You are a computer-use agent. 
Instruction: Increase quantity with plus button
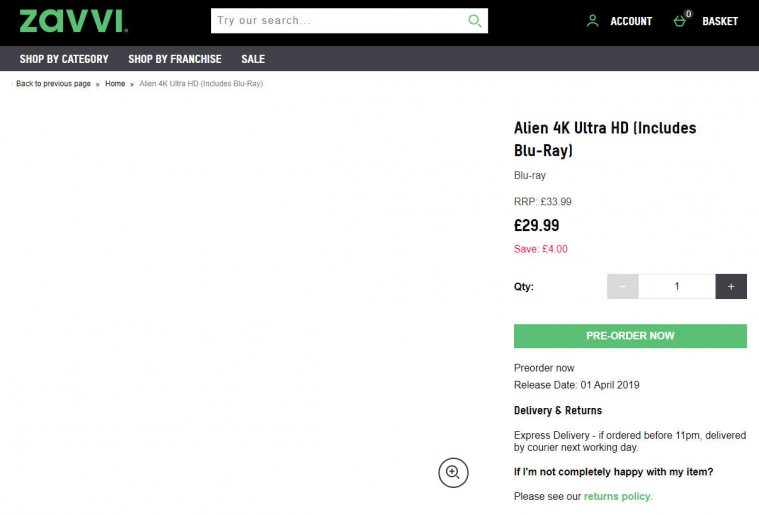[x=731, y=287]
